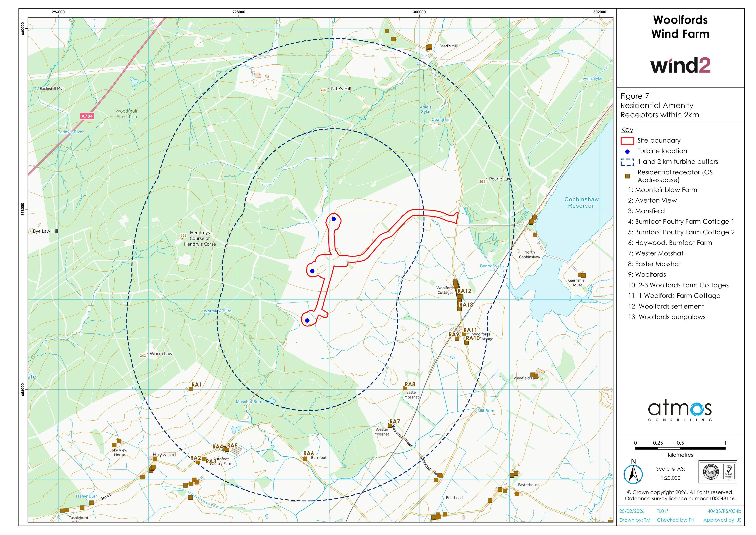Click the RA9 receptor marker

click(x=457, y=339)
